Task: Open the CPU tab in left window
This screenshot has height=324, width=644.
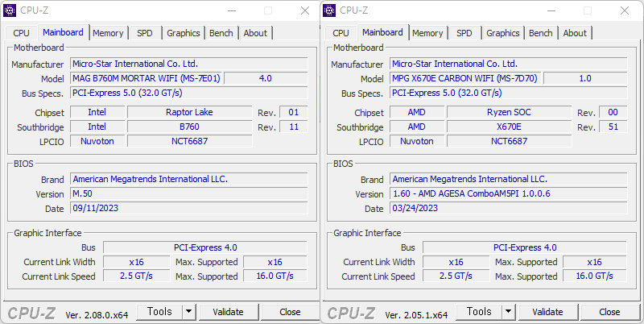Action: coord(21,33)
